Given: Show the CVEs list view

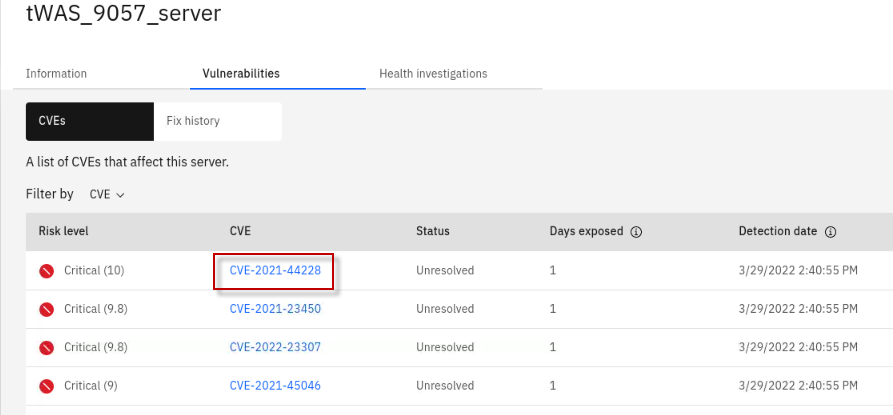Looking at the screenshot, I should coord(89,121).
